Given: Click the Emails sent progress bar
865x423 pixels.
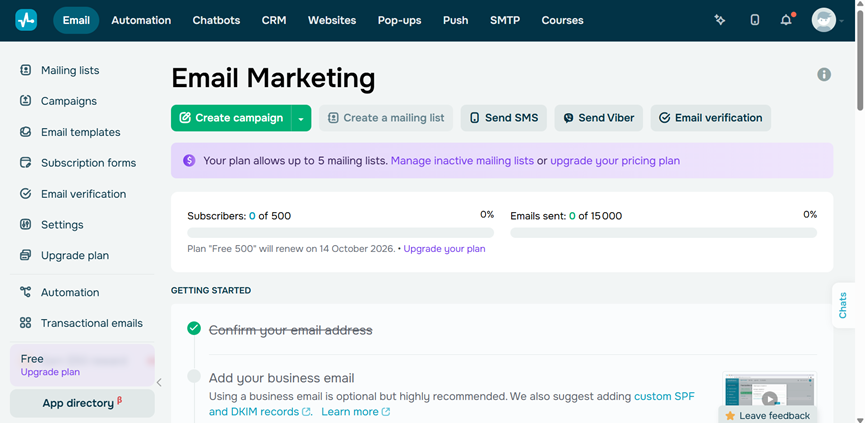Looking at the screenshot, I should (664, 233).
